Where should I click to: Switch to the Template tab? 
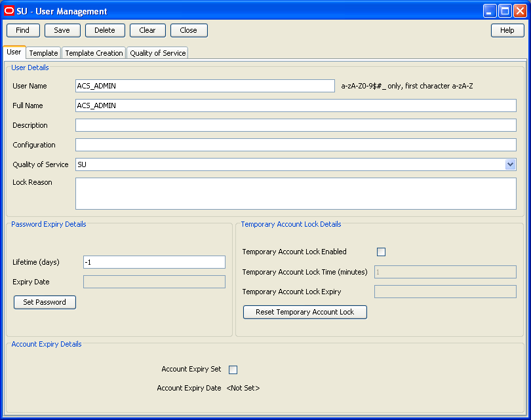43,52
